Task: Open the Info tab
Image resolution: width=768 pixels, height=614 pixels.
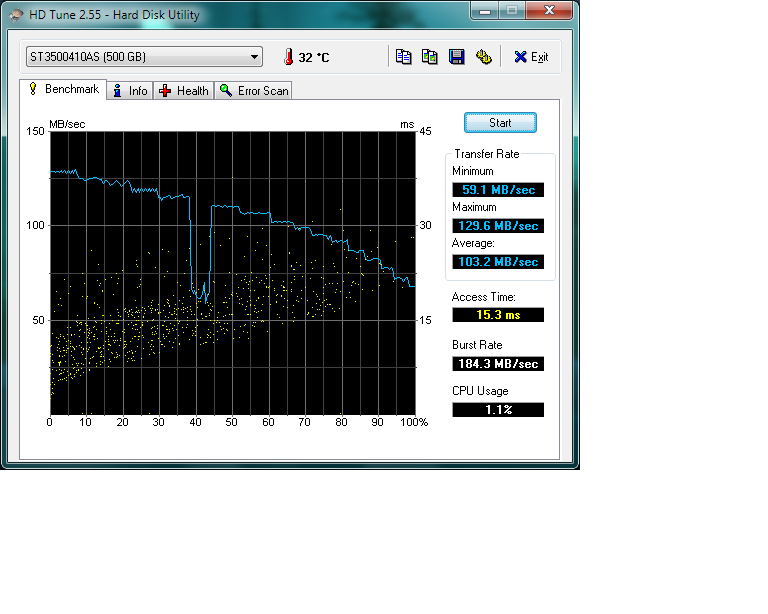Action: click(130, 91)
